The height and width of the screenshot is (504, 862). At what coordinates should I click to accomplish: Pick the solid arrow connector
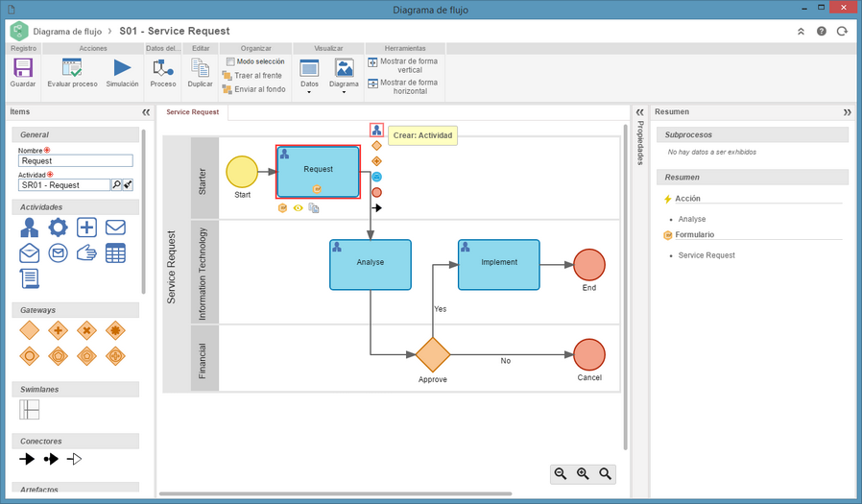[26, 459]
